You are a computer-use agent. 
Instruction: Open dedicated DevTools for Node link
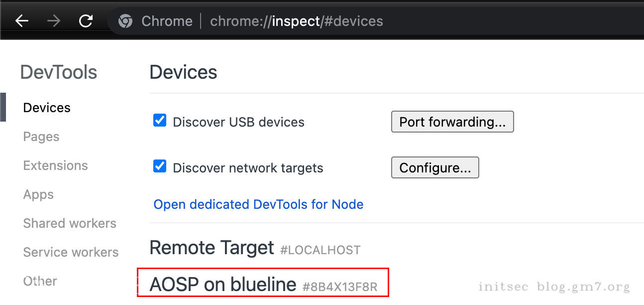[x=258, y=204]
